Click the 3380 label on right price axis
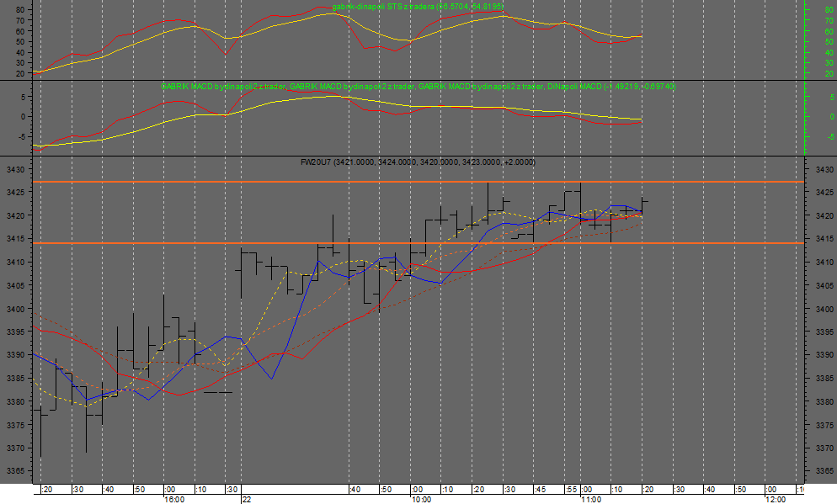837x504 pixels. 824,401
